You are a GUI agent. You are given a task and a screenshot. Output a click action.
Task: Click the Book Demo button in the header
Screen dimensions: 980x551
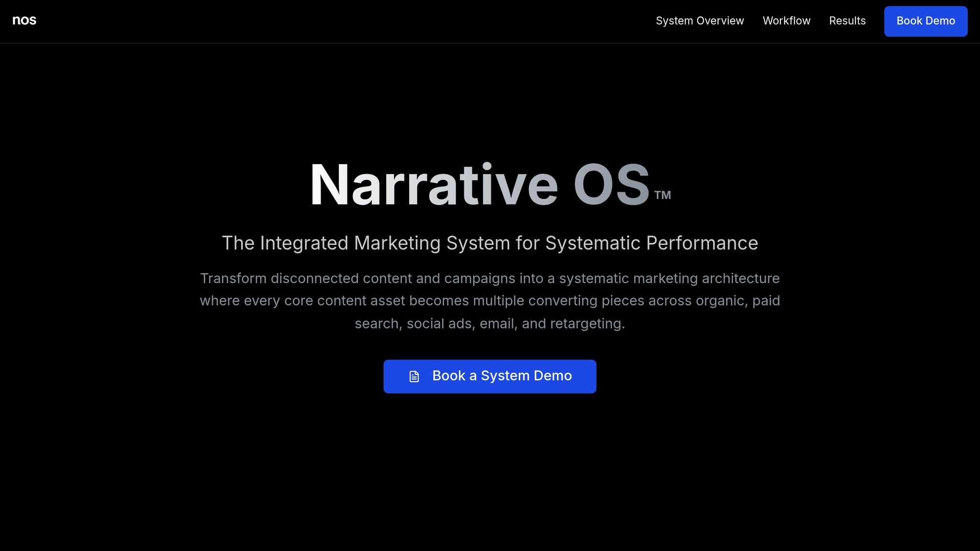tap(925, 21)
